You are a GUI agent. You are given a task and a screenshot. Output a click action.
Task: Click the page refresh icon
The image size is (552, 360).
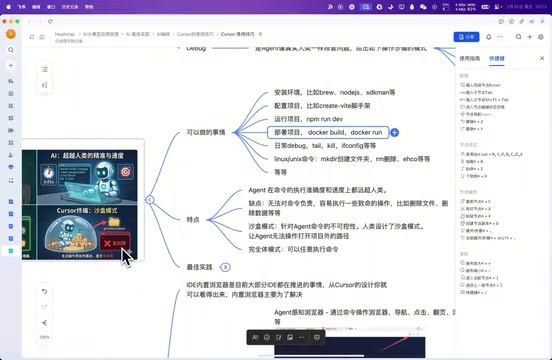click(x=50, y=21)
